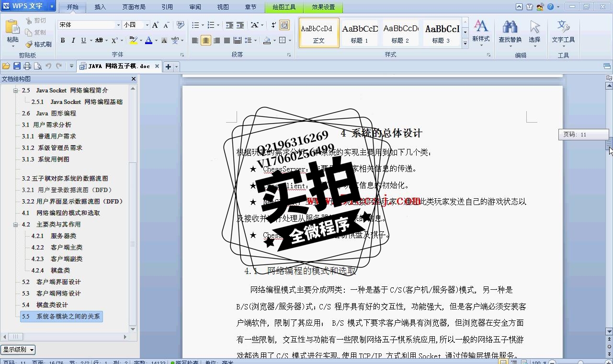Toggle the highlighted paragraph layout button
Screen dimensions: 613x364
284,25
